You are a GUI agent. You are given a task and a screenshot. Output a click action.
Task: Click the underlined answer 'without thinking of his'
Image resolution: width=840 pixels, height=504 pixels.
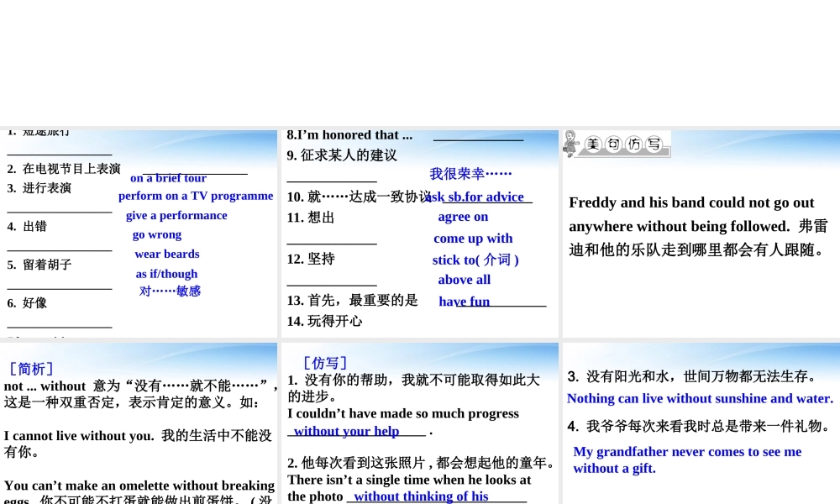click(421, 496)
